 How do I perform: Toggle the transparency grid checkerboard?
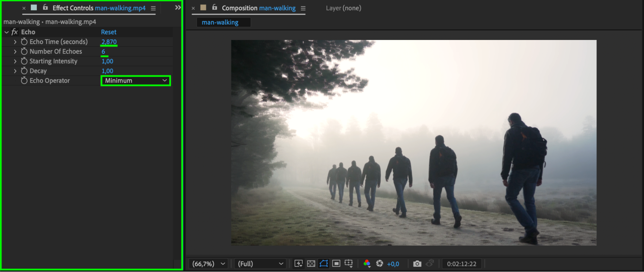pos(311,264)
